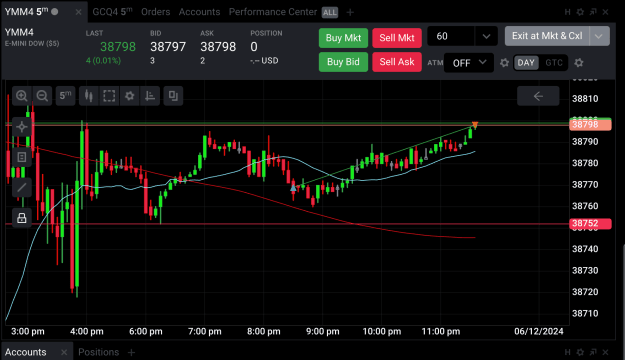Close the YMM4 5m tab
The image size is (625, 360).
pyautogui.click(x=79, y=12)
